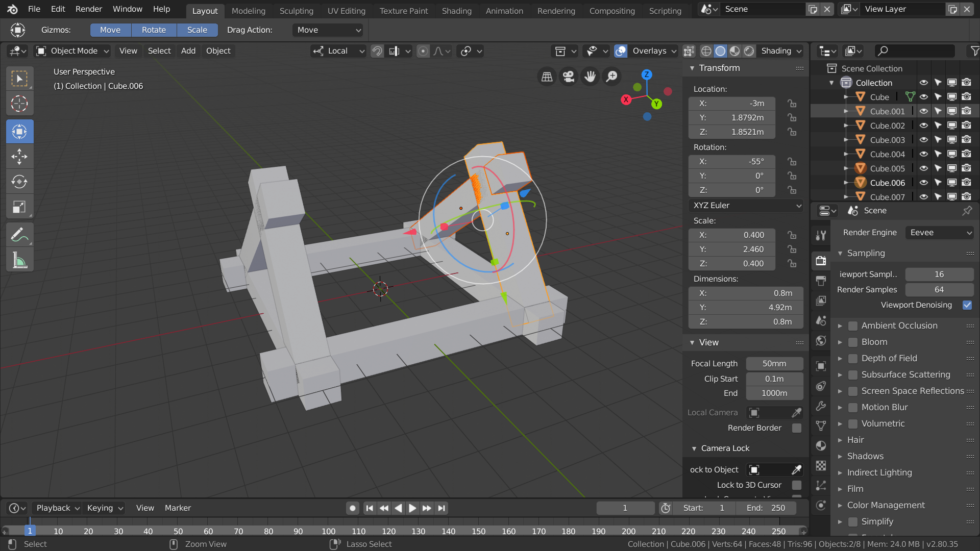
Task: Collapse the Collection tree item
Action: pyautogui.click(x=831, y=83)
